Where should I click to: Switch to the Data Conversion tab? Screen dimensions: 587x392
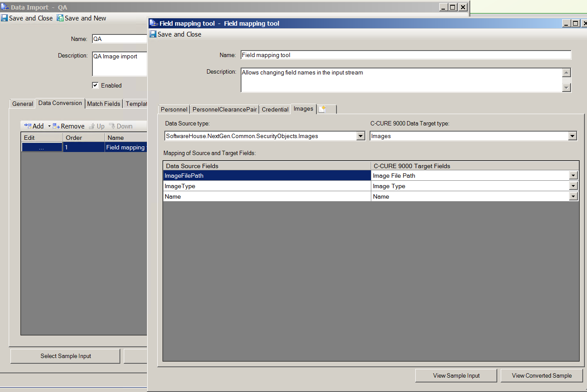click(60, 103)
